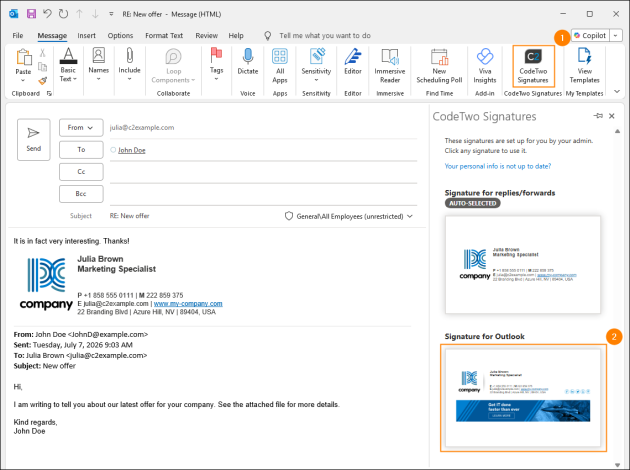The width and height of the screenshot is (630, 470).
Task: Open View Templates icon
Action: tap(584, 65)
